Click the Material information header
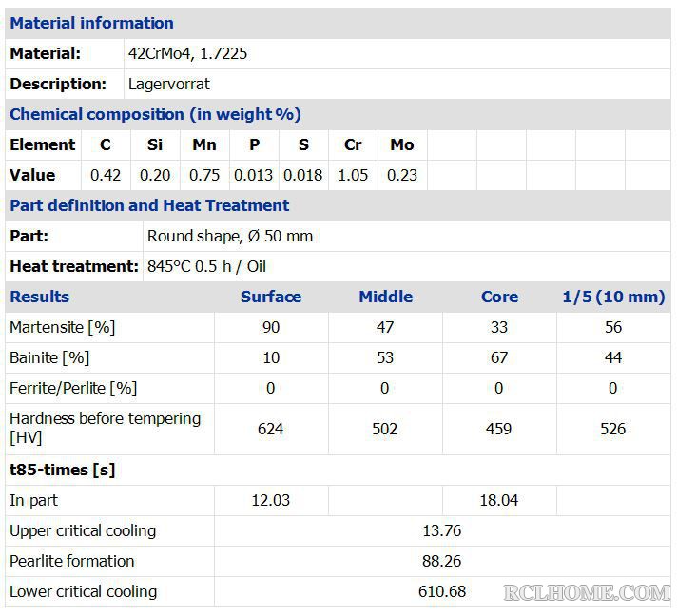Image resolution: width=678 pixels, height=616 pixels. (x=91, y=23)
